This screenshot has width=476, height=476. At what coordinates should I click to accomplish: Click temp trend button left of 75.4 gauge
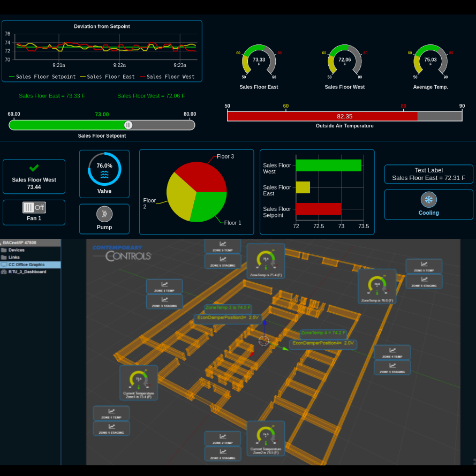223,246
